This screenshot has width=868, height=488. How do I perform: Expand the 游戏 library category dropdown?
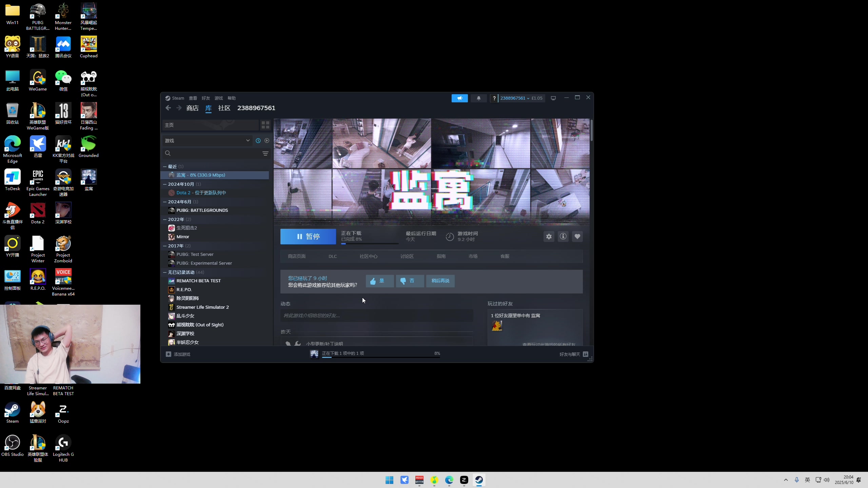207,141
